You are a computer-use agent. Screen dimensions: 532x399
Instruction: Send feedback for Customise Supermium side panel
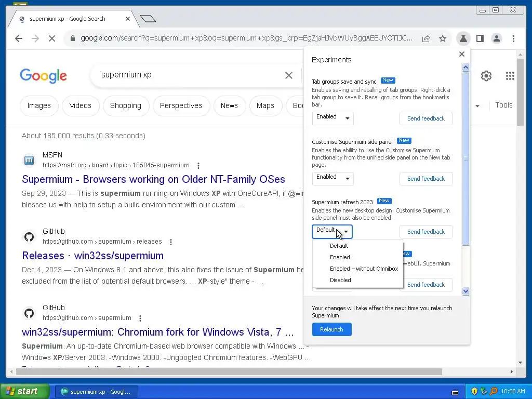pos(426,179)
